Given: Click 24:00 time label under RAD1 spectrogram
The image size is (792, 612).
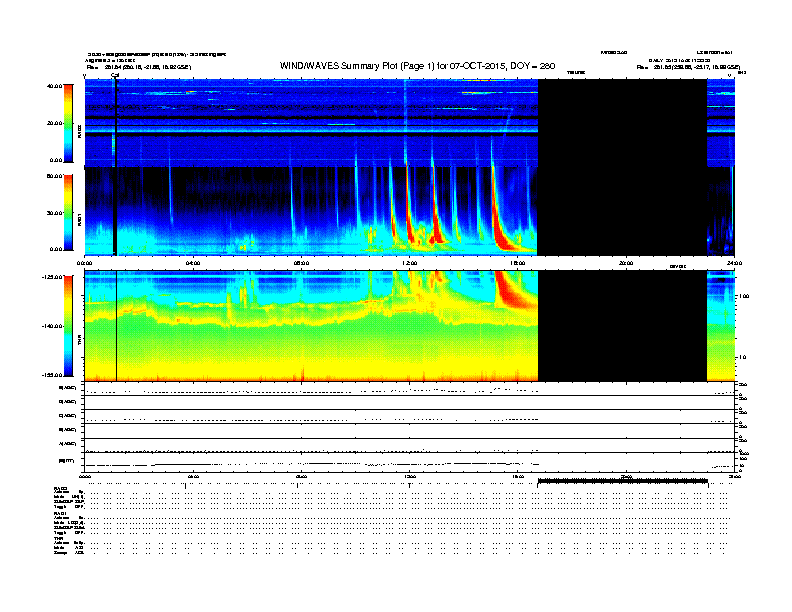Looking at the screenshot, I should [x=734, y=263].
